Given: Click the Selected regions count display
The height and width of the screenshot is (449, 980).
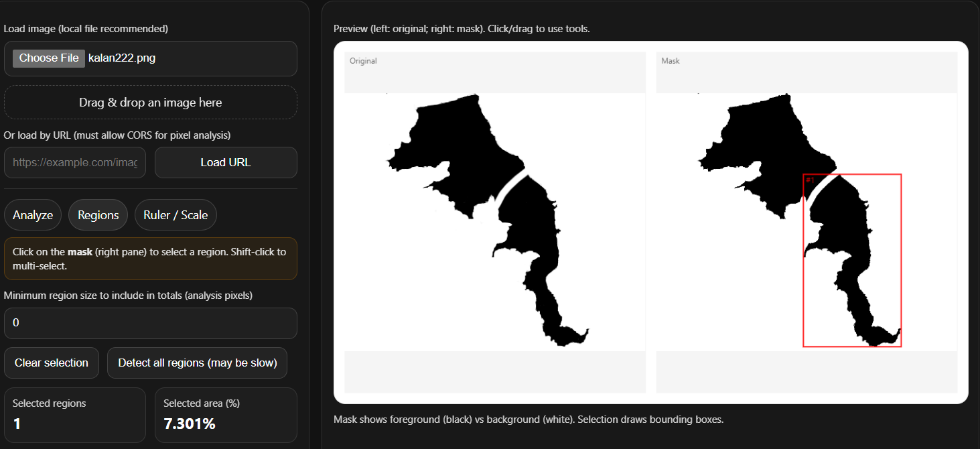Looking at the screenshot, I should pyautogui.click(x=74, y=415).
